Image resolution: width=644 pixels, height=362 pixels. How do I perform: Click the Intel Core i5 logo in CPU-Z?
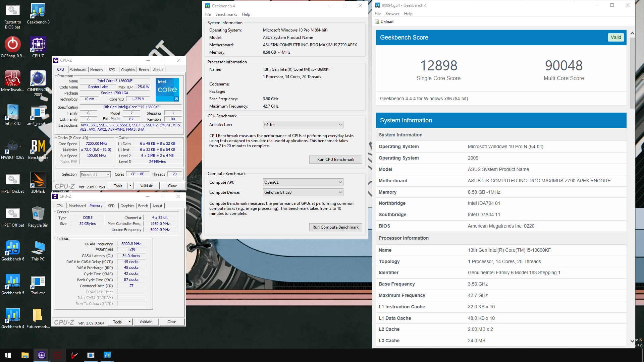click(167, 90)
